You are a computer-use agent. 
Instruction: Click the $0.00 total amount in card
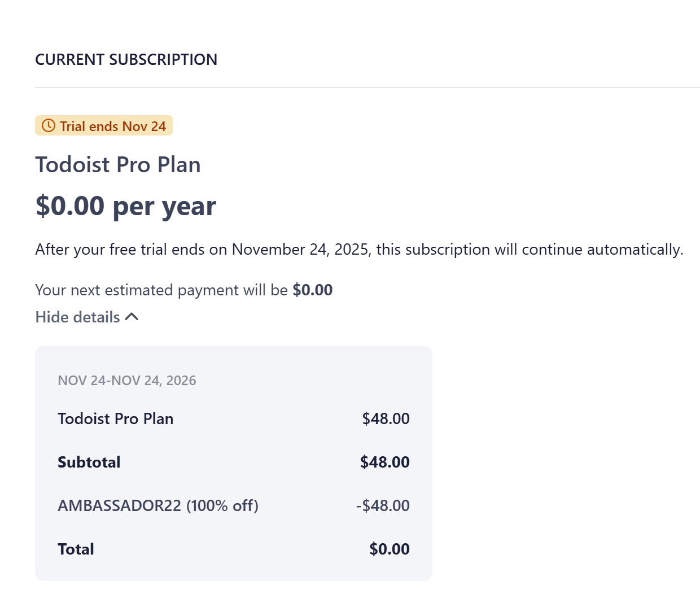(x=390, y=549)
